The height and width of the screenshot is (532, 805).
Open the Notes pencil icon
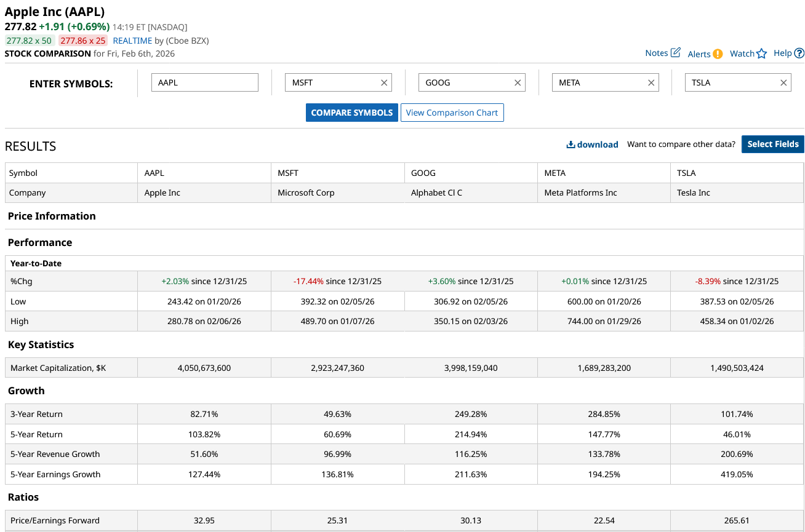(x=675, y=53)
